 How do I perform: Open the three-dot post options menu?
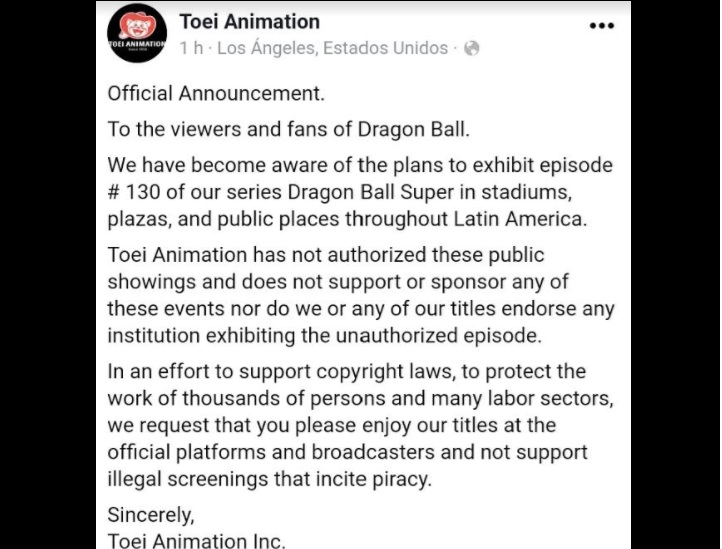(x=602, y=26)
